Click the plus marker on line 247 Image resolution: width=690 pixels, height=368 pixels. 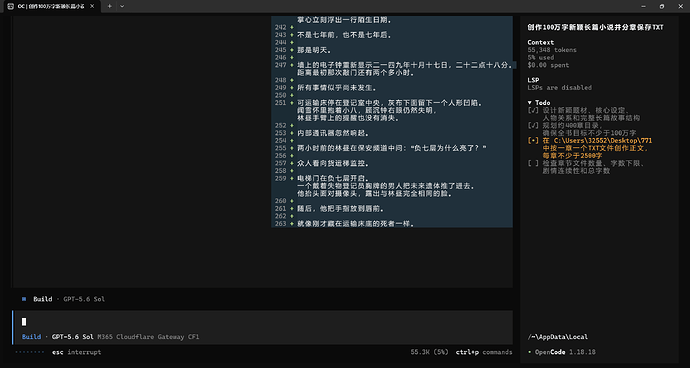[292, 65]
